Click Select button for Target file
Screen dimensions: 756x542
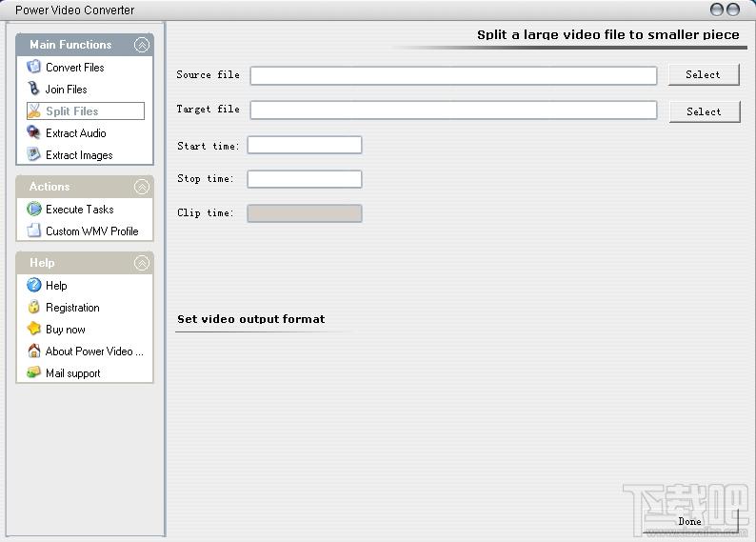click(x=705, y=111)
